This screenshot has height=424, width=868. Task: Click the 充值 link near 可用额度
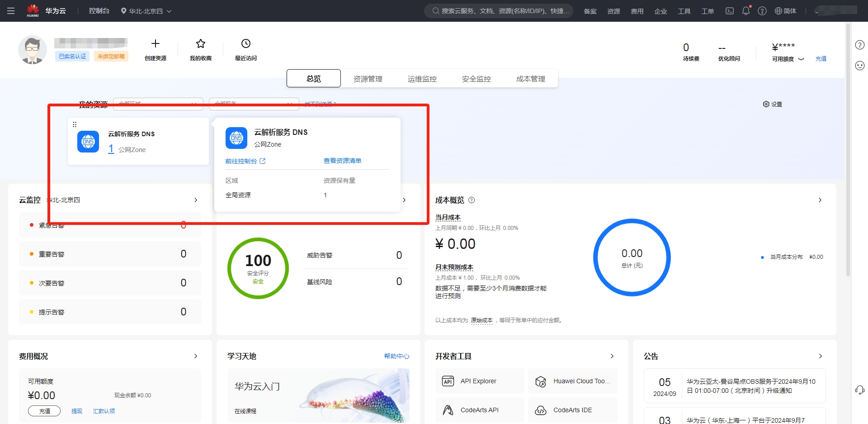tap(821, 59)
